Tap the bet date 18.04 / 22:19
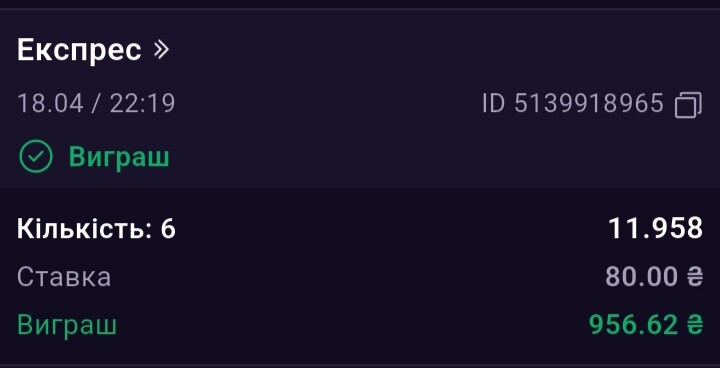 click(x=96, y=103)
